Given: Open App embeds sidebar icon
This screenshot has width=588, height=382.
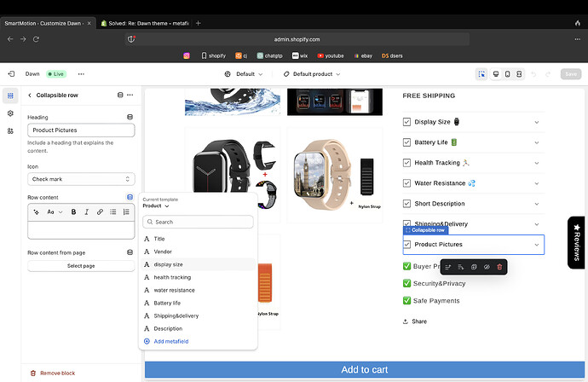Looking at the screenshot, I should click(10, 131).
